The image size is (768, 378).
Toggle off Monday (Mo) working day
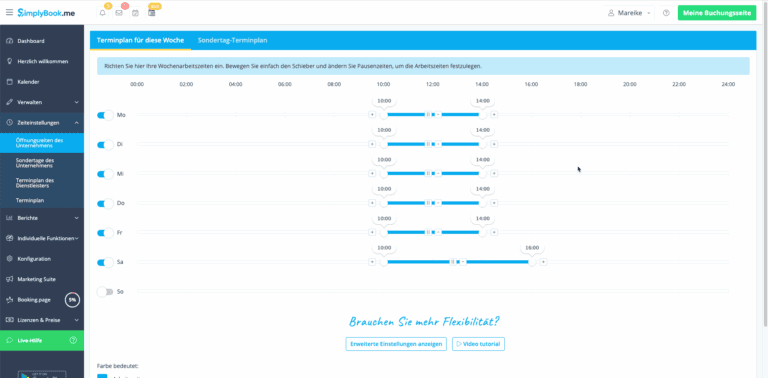pyautogui.click(x=105, y=115)
